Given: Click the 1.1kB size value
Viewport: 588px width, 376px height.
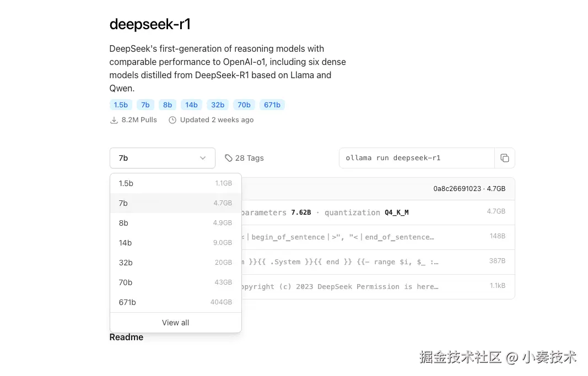Looking at the screenshot, I should [x=497, y=285].
